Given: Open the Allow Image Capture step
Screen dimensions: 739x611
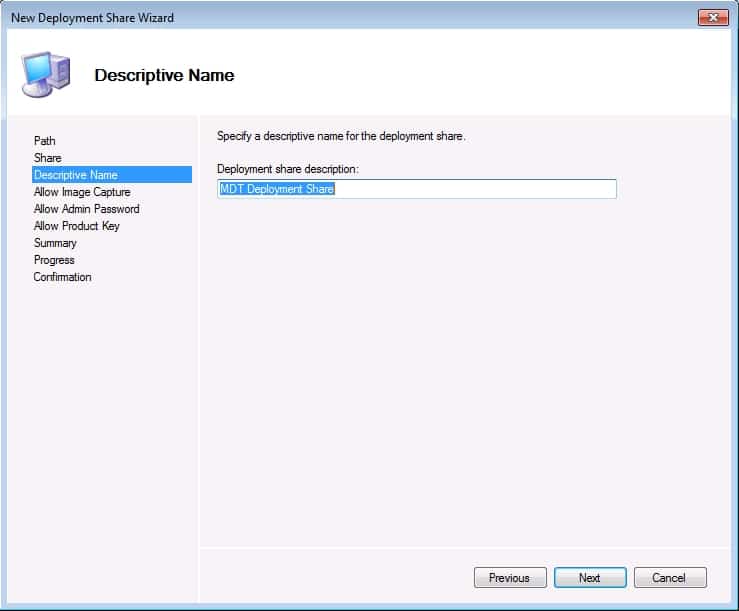Looking at the screenshot, I should click(x=82, y=192).
